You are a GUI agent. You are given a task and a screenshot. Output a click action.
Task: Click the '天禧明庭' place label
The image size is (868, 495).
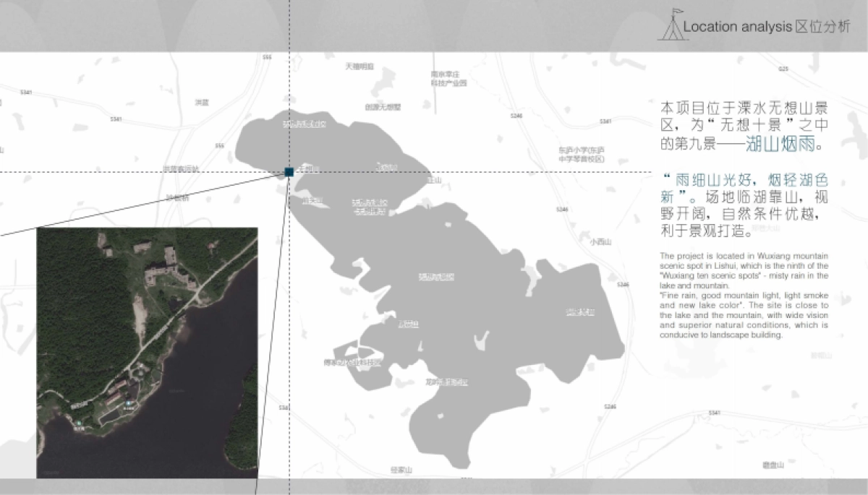tap(359, 66)
